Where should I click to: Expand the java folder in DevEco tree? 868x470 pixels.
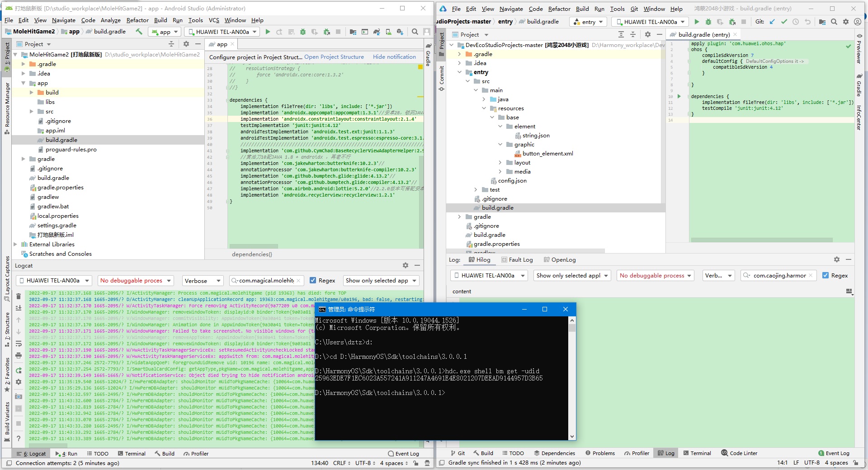[x=484, y=99]
